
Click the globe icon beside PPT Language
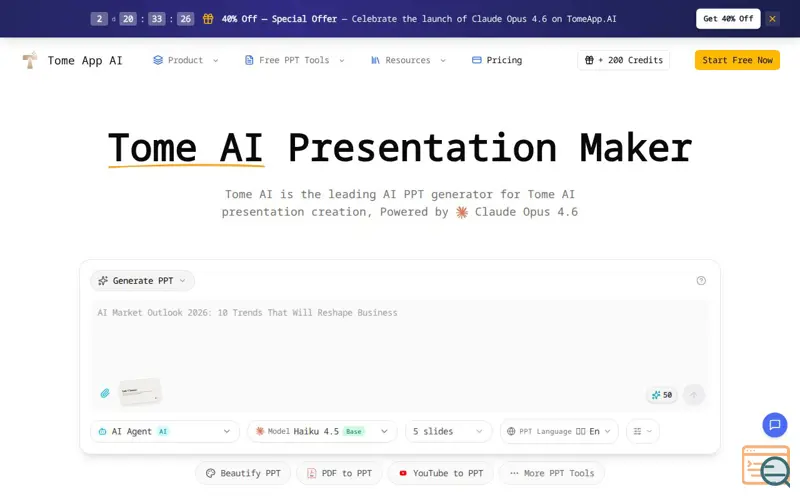pos(511,432)
